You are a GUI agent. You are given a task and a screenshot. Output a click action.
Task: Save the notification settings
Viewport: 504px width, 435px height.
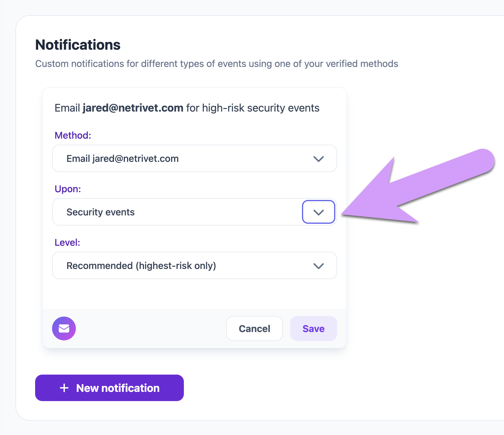(313, 328)
